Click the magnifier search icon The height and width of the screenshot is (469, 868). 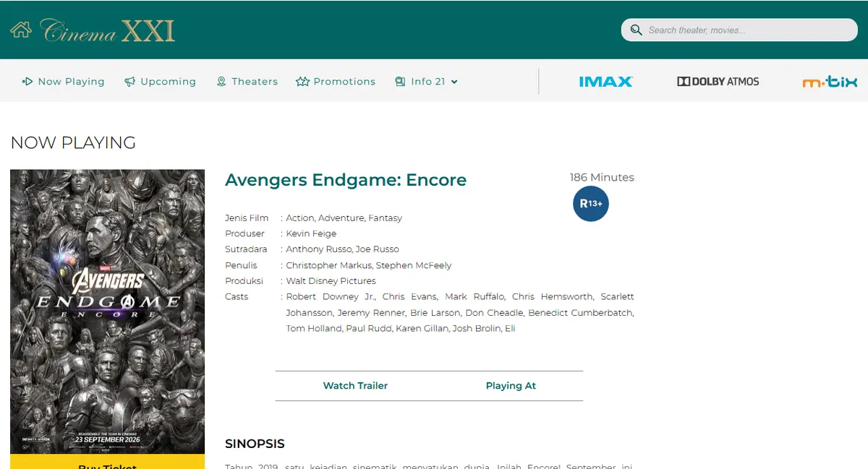click(636, 30)
